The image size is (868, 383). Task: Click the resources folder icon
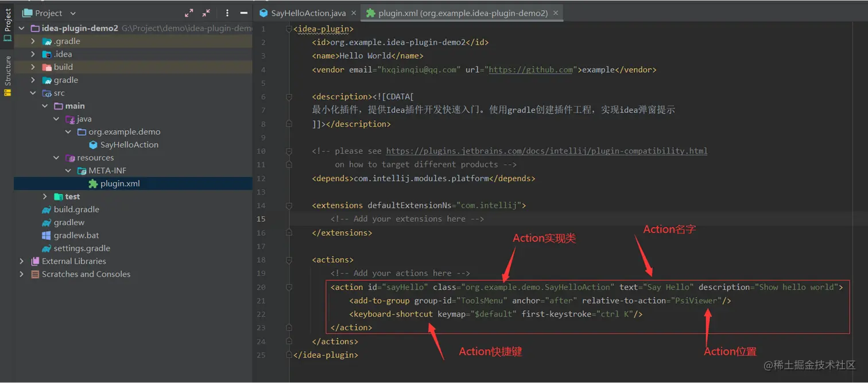pos(70,158)
